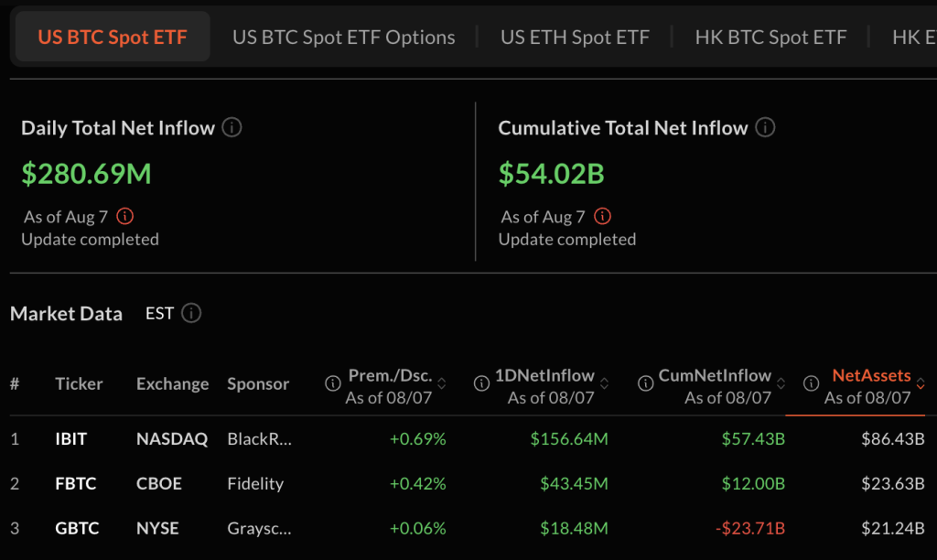Switch to the HK BTC Spot ETF tab
The image size is (937, 560).
coord(770,37)
